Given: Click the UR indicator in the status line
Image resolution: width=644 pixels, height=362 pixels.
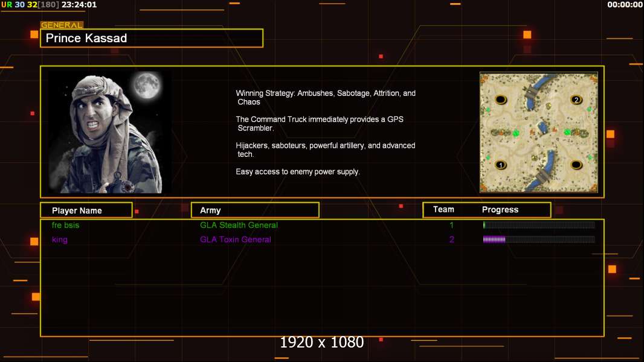Looking at the screenshot, I should tap(7, 4).
